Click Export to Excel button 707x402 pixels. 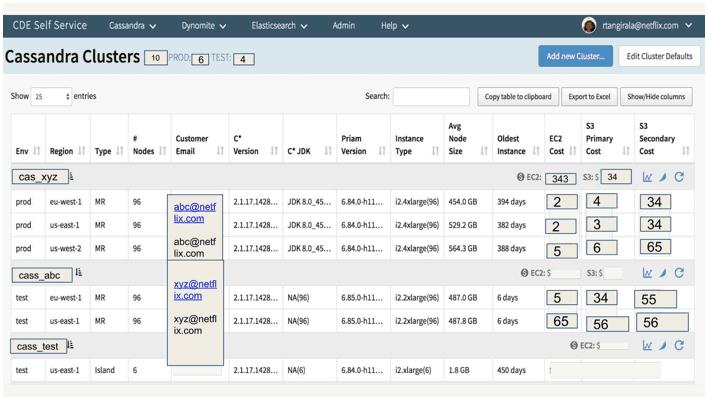589,96
